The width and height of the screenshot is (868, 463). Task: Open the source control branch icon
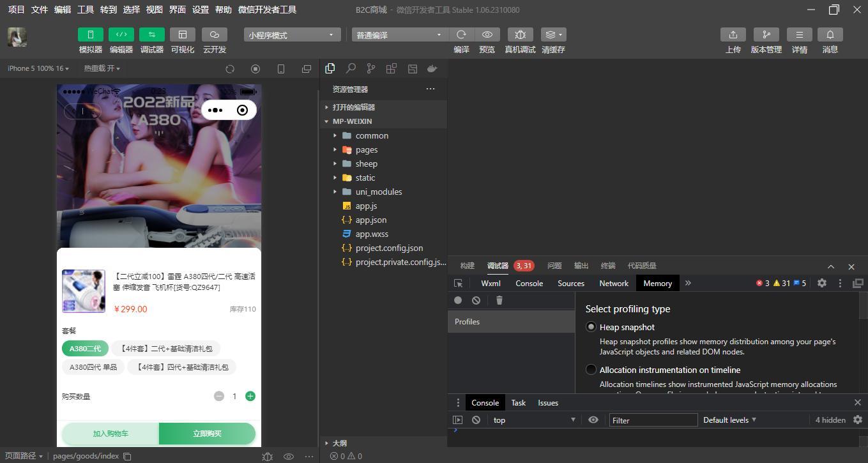pos(371,68)
